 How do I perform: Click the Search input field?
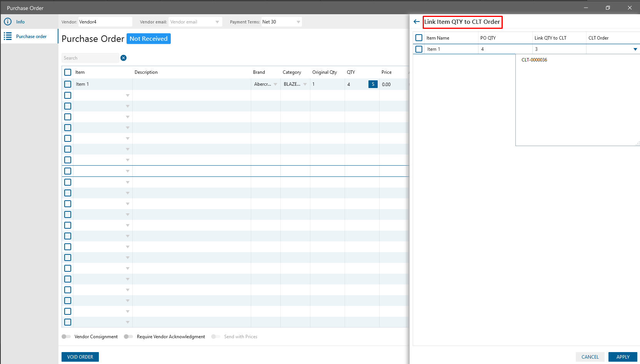(90, 58)
